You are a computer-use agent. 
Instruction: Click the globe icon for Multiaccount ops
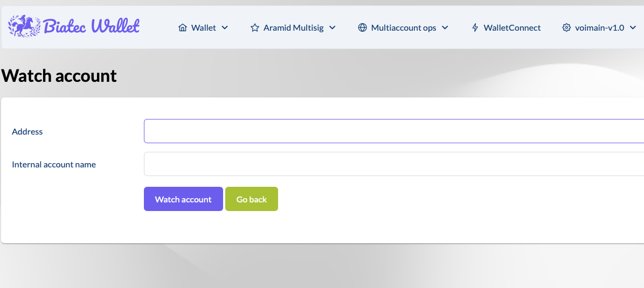click(363, 27)
